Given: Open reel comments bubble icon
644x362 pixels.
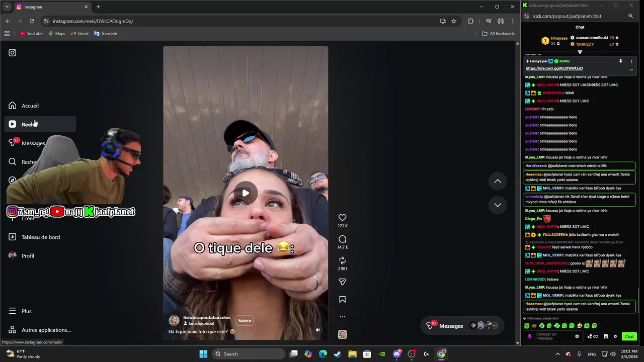Looking at the screenshot, I should (x=342, y=239).
